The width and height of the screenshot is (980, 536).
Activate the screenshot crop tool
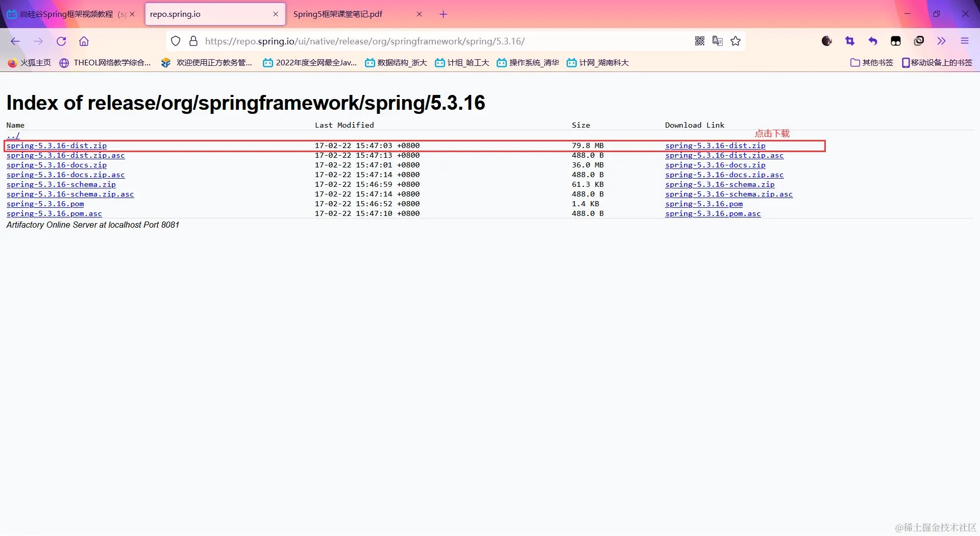(850, 41)
